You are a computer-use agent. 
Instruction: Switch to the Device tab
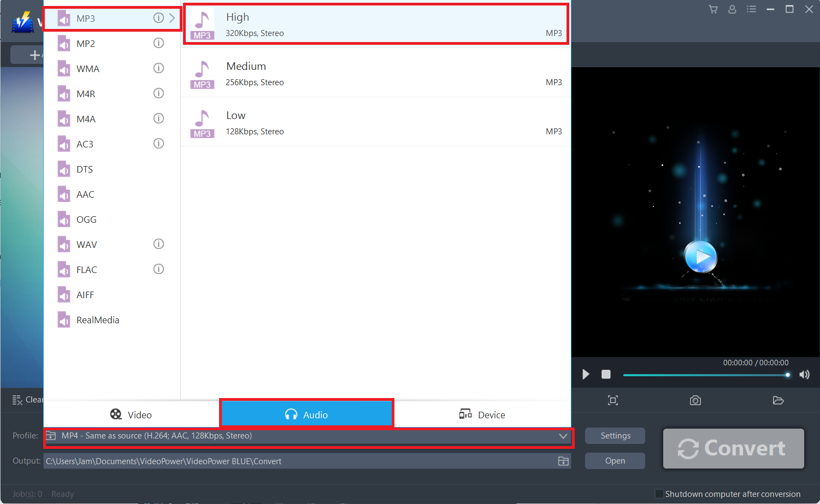[x=482, y=414]
